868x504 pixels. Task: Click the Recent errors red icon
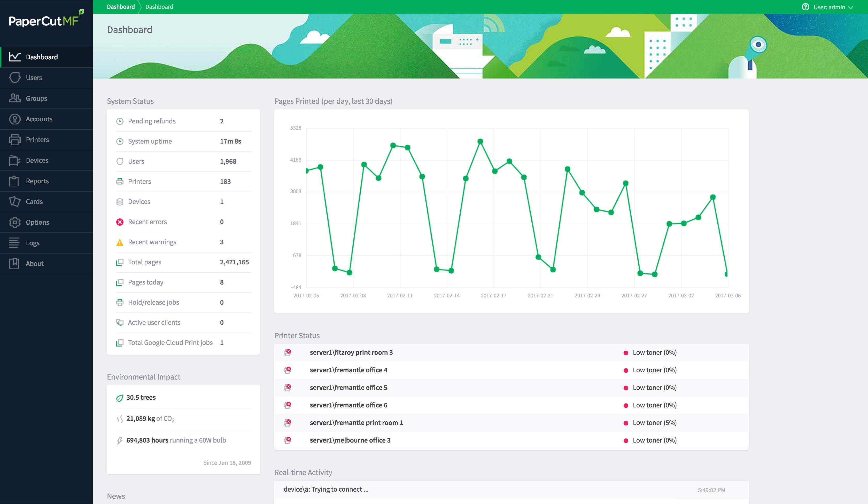(x=120, y=222)
